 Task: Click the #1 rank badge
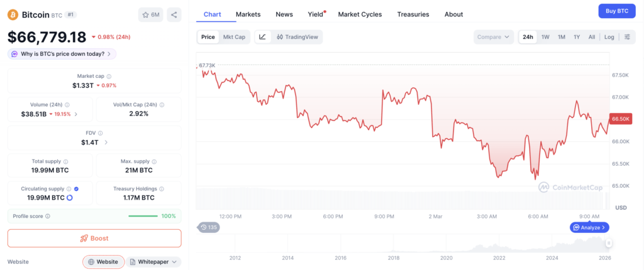point(70,15)
